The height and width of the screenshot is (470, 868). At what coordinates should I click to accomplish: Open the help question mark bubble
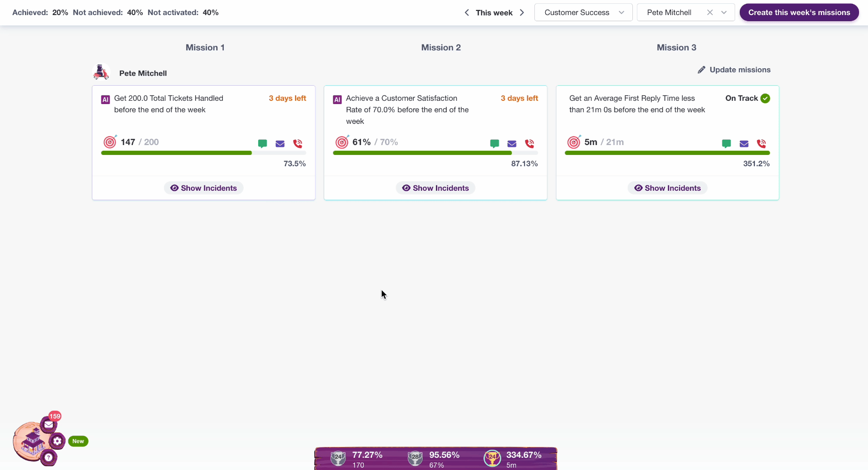[49, 457]
